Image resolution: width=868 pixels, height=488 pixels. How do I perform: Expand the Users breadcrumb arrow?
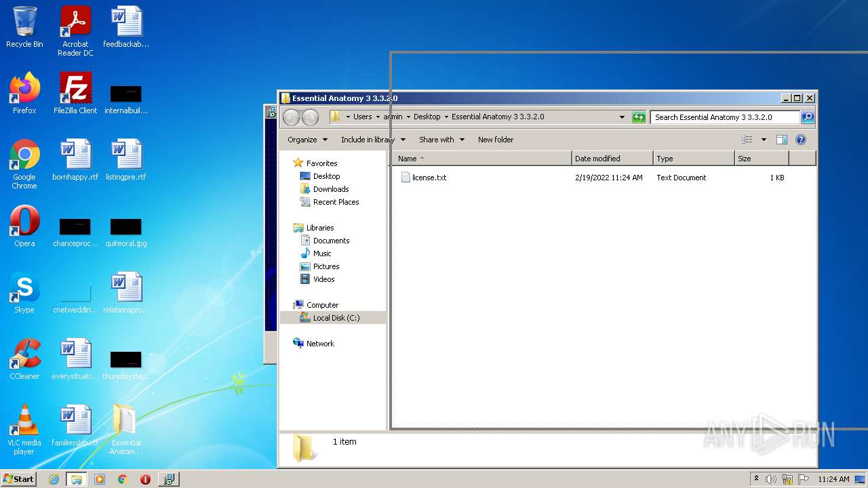378,117
